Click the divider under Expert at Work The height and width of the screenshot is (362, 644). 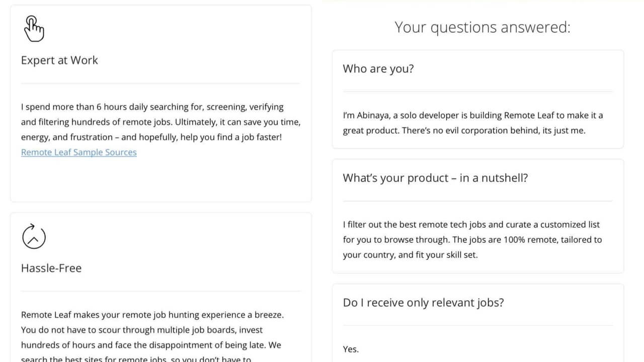pos(160,83)
